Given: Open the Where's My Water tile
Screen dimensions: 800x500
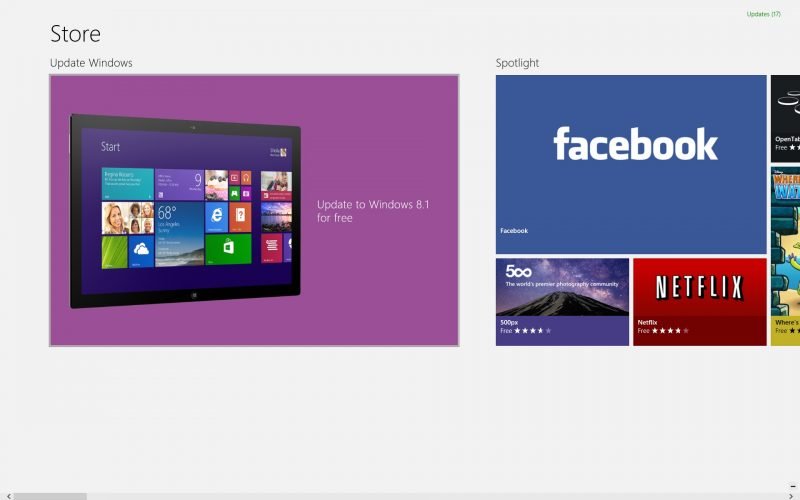Looking at the screenshot, I should (x=785, y=256).
